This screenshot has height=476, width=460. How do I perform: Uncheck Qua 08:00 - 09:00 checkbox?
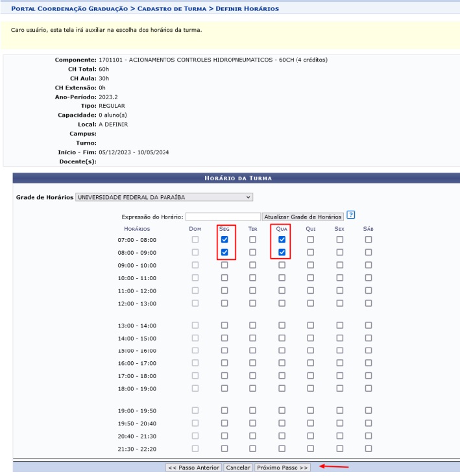(282, 252)
